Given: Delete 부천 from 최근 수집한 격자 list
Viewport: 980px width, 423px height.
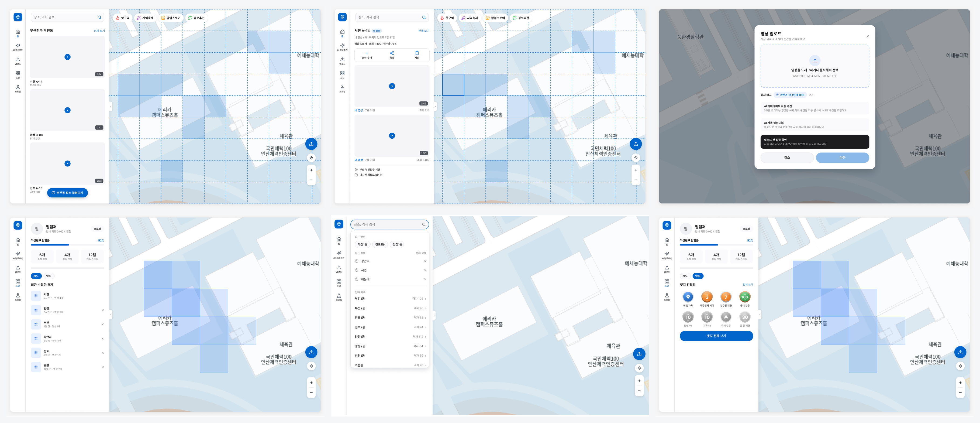Looking at the screenshot, I should tap(103, 324).
